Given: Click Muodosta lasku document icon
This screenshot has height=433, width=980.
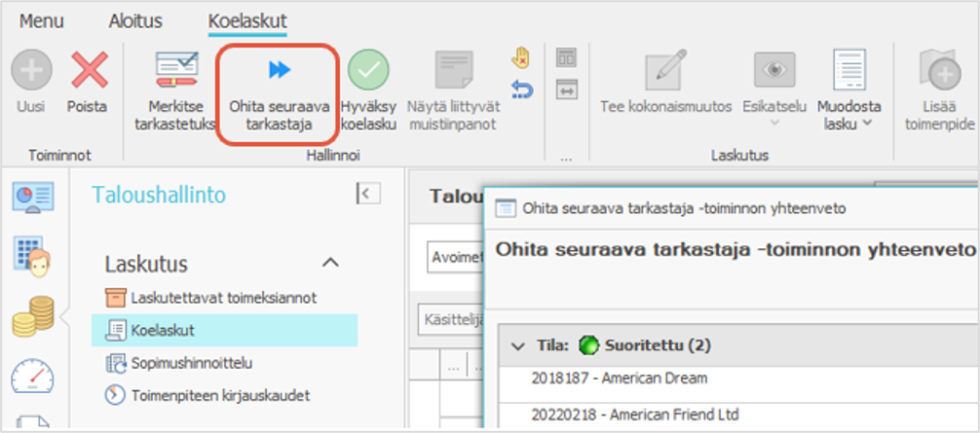Looking at the screenshot, I should (x=848, y=70).
